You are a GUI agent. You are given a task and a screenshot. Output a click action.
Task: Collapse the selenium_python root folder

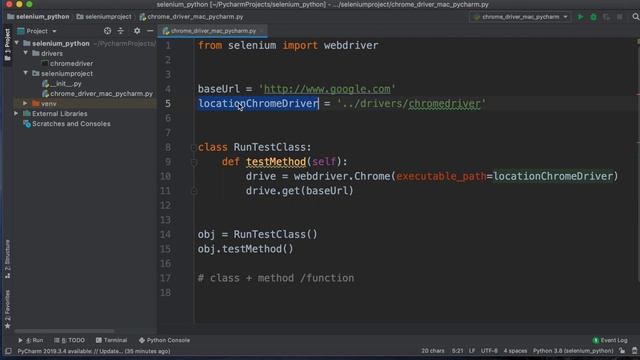pyautogui.click(x=17, y=43)
